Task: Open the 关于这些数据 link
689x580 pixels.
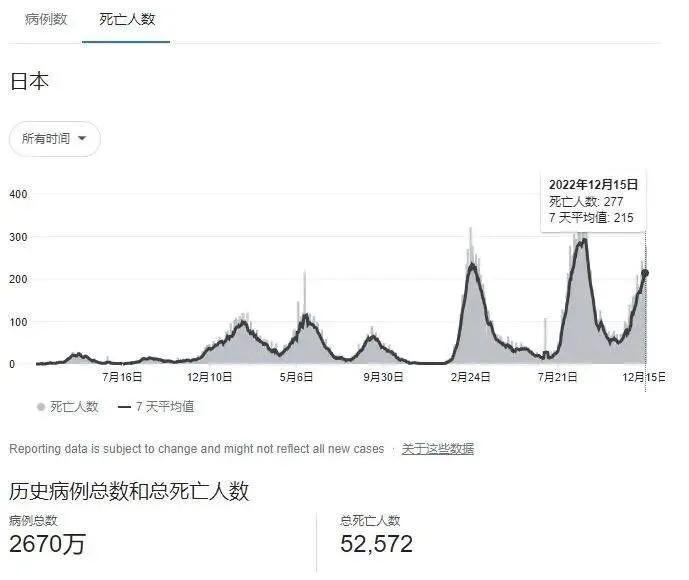Action: pyautogui.click(x=438, y=449)
